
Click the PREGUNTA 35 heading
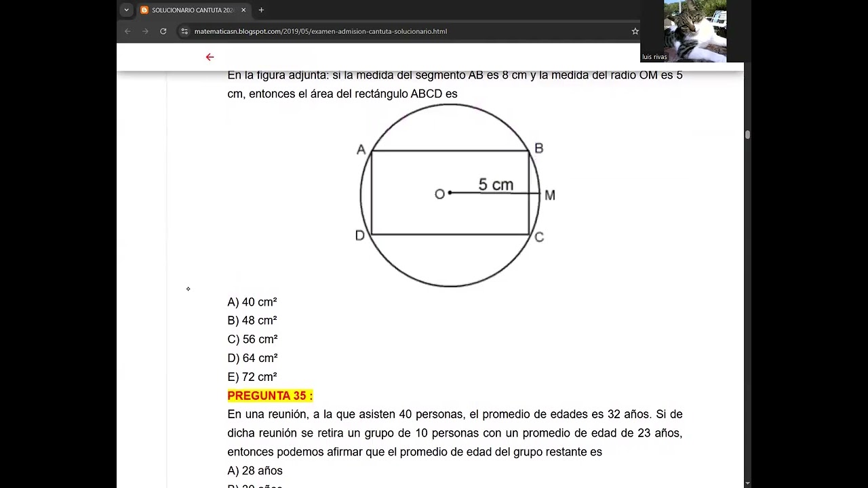click(270, 396)
